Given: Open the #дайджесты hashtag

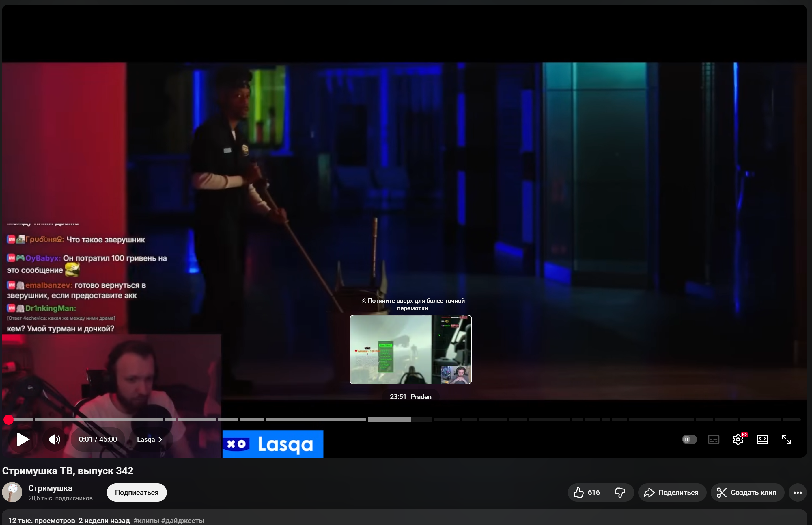Looking at the screenshot, I should 182,520.
